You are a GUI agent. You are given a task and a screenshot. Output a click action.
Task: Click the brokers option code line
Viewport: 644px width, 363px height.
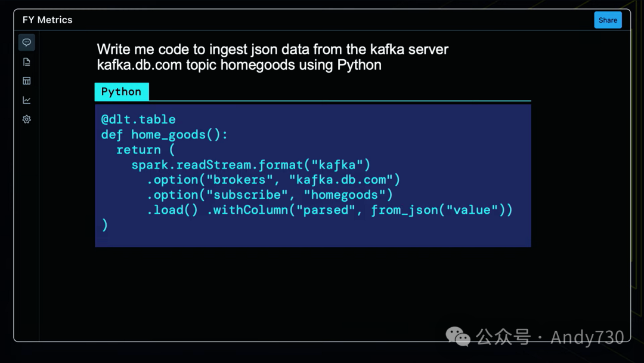[274, 180]
